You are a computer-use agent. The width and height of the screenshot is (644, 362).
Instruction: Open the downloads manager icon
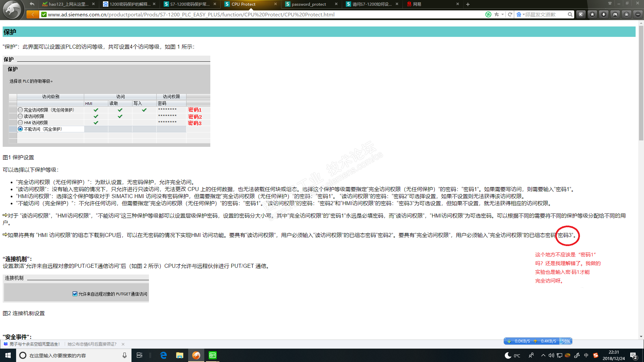[603, 14]
